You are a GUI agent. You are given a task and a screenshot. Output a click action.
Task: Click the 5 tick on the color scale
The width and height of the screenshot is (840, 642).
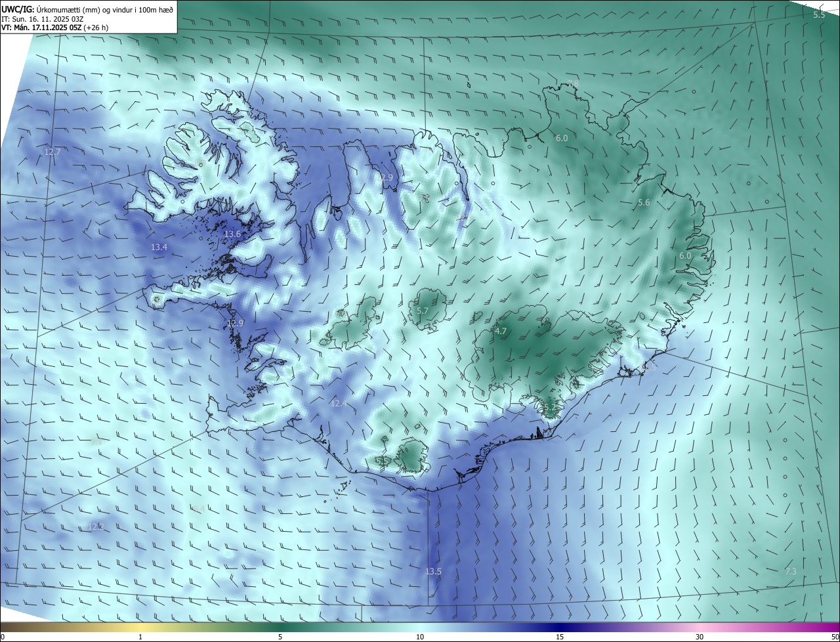(x=280, y=637)
